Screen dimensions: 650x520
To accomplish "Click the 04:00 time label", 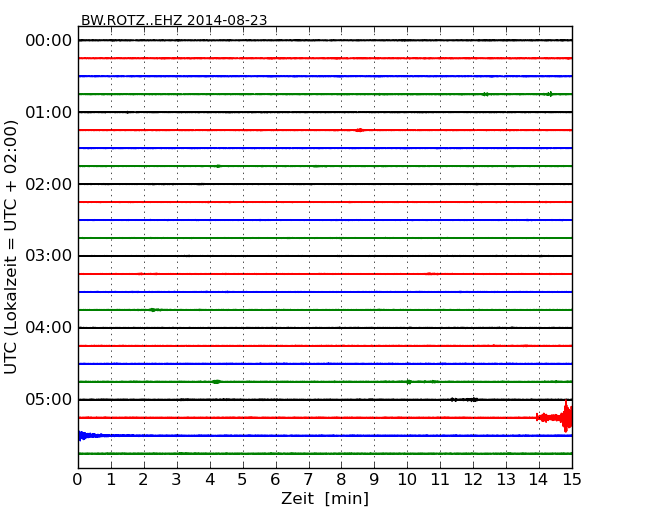I will 49,328.
